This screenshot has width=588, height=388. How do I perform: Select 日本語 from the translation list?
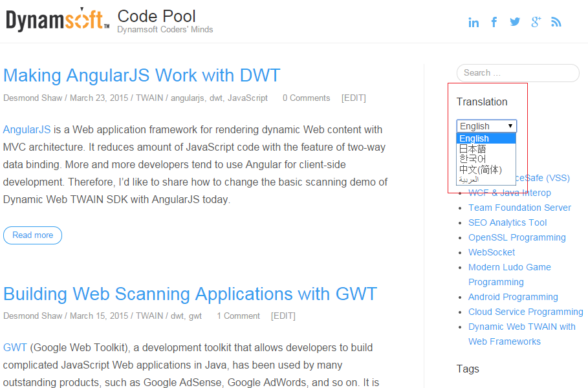(x=472, y=149)
